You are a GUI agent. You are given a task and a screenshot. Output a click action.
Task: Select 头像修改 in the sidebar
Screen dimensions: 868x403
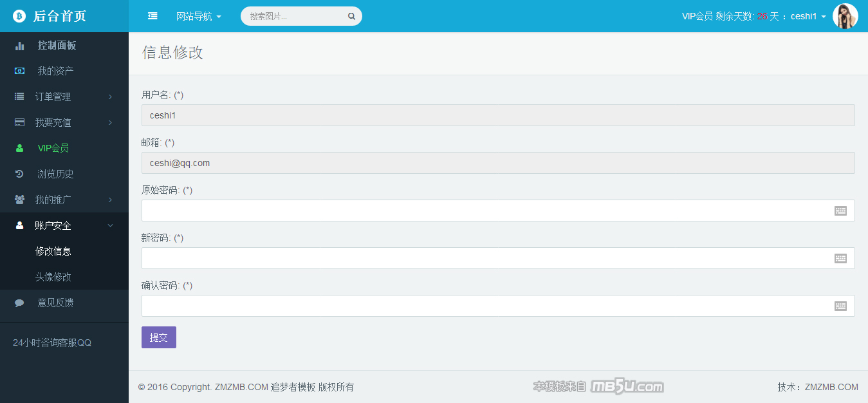53,277
